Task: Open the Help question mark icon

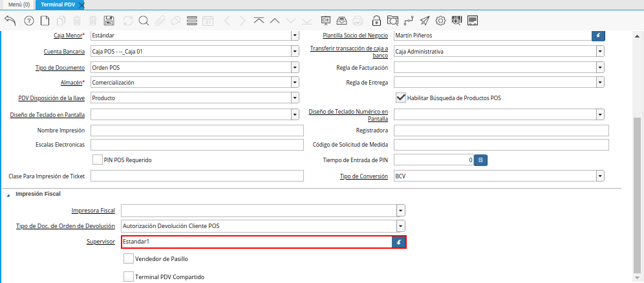Action: 28,21
